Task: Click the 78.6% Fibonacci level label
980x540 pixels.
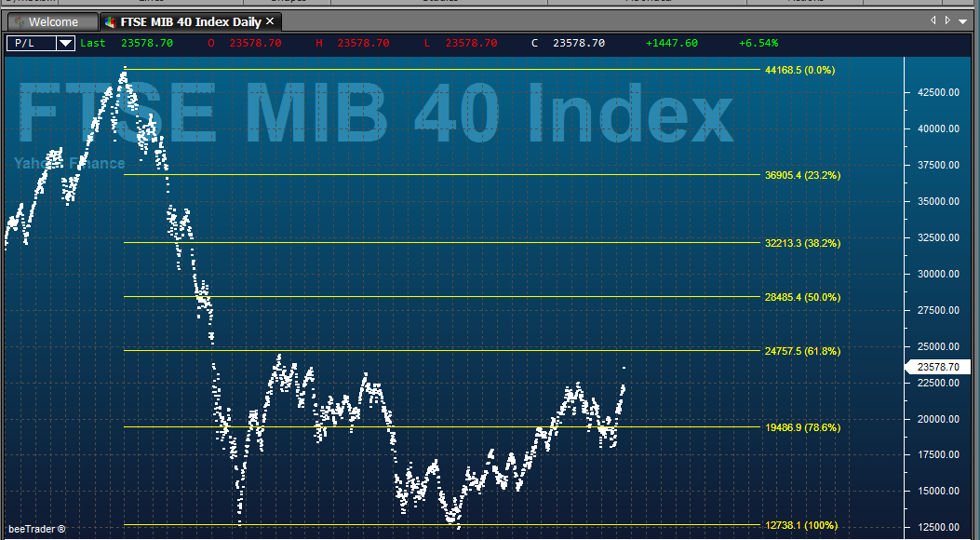Action: click(x=802, y=427)
